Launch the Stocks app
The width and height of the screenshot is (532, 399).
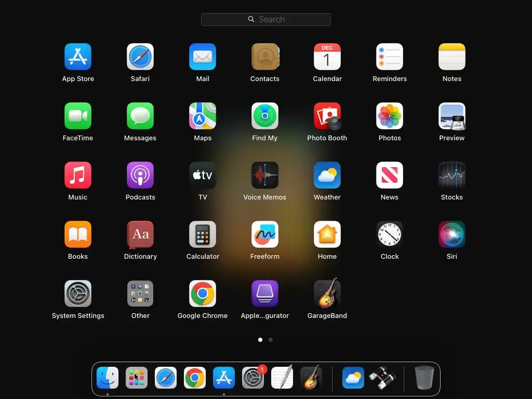click(452, 175)
